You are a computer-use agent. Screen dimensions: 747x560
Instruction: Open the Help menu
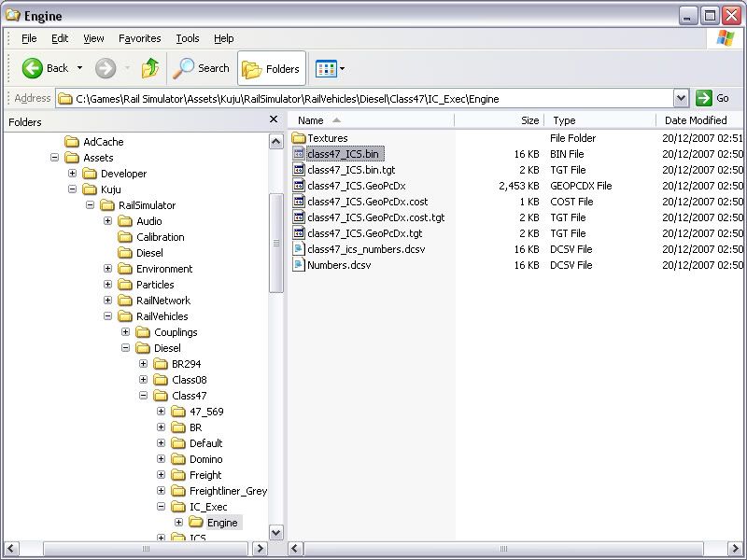224,38
